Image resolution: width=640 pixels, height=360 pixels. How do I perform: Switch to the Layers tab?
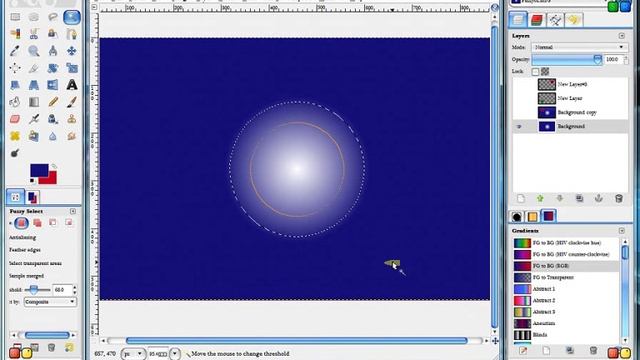click(518, 20)
